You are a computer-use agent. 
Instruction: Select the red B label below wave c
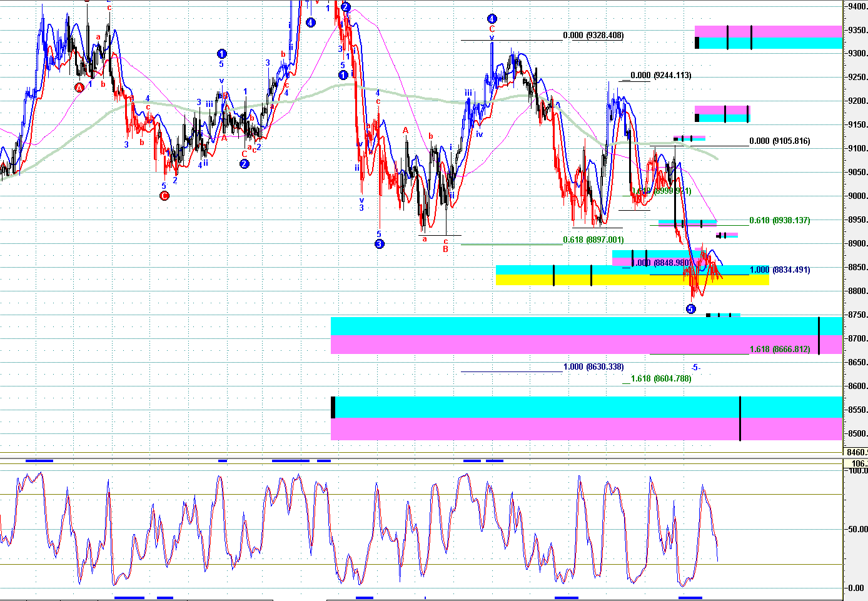tap(445, 249)
